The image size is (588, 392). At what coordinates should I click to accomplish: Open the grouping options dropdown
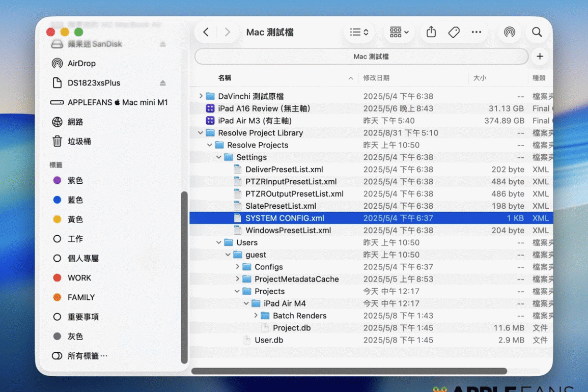pos(399,32)
